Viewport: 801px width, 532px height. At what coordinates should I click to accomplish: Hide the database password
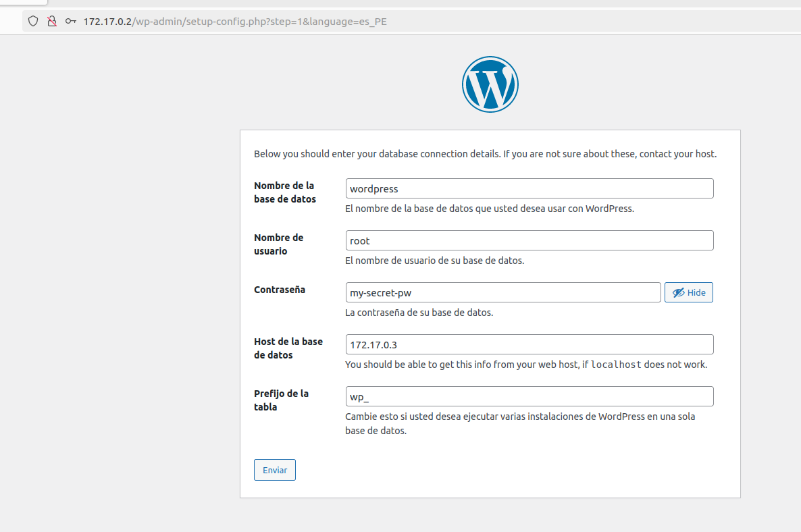coord(689,292)
